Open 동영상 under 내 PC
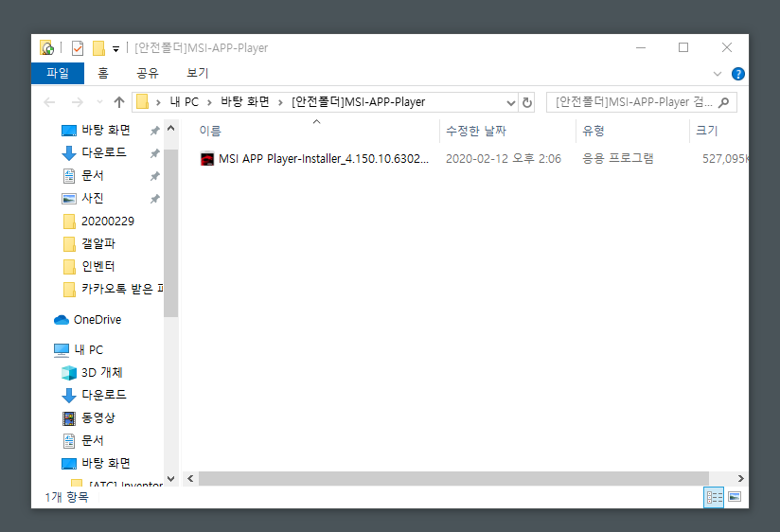This screenshot has width=780, height=532. pos(98,417)
